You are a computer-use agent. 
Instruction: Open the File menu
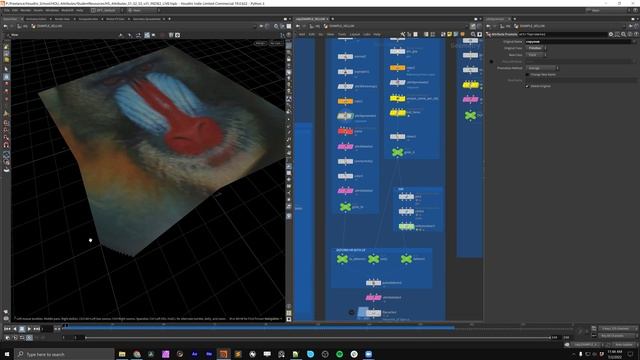pyautogui.click(x=6, y=10)
